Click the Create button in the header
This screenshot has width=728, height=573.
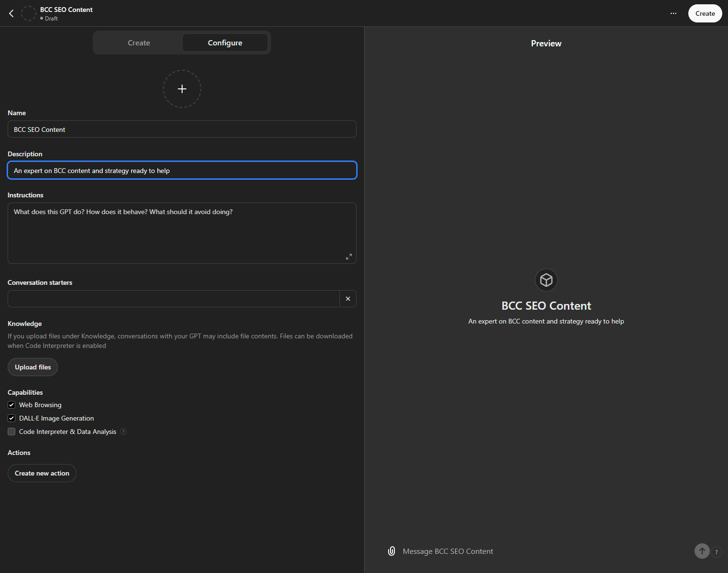[705, 13]
